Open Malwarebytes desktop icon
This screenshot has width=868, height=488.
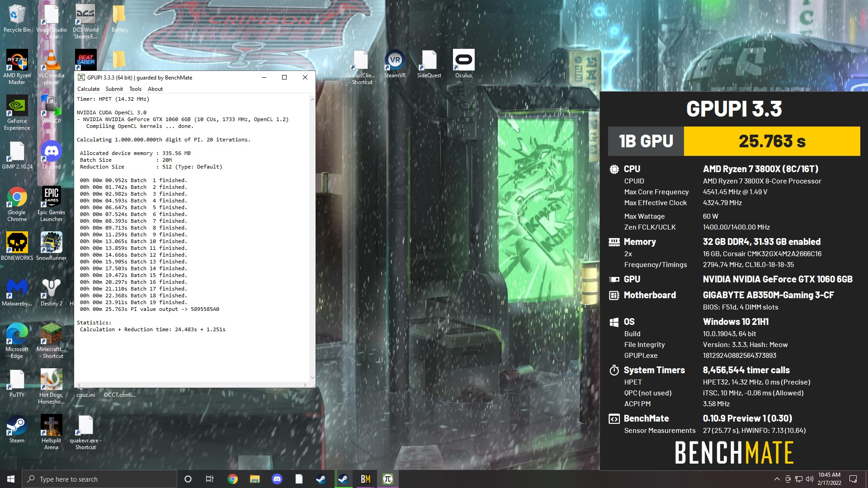click(17, 291)
